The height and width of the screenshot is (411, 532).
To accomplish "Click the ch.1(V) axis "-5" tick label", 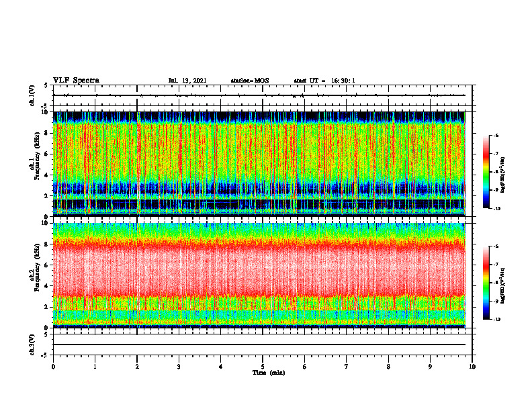I will pyautogui.click(x=45, y=106).
